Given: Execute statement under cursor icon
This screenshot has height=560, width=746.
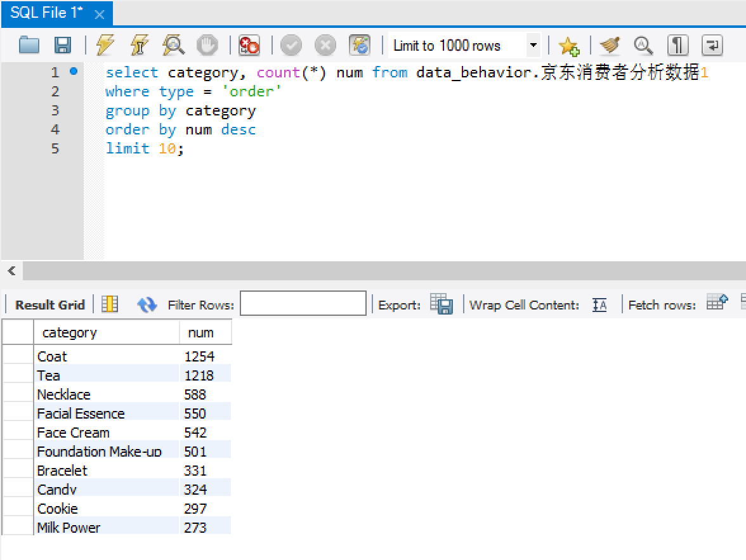Looking at the screenshot, I should pos(139,45).
